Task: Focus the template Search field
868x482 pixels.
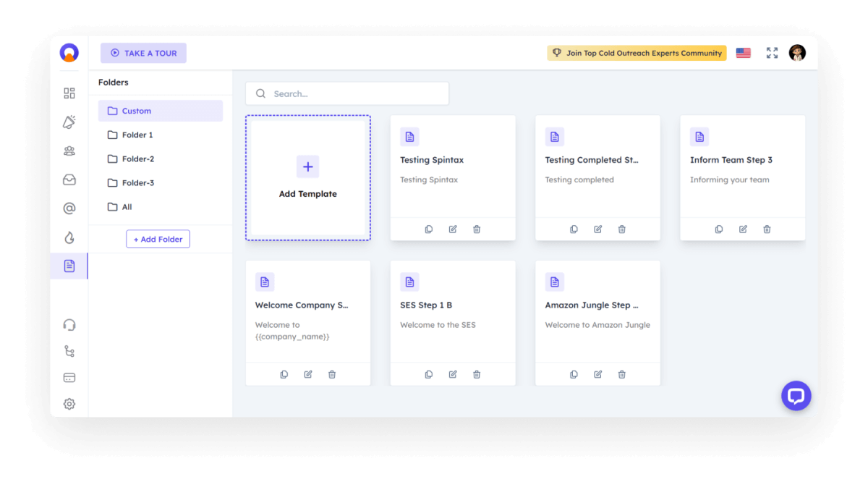Action: 347,93
